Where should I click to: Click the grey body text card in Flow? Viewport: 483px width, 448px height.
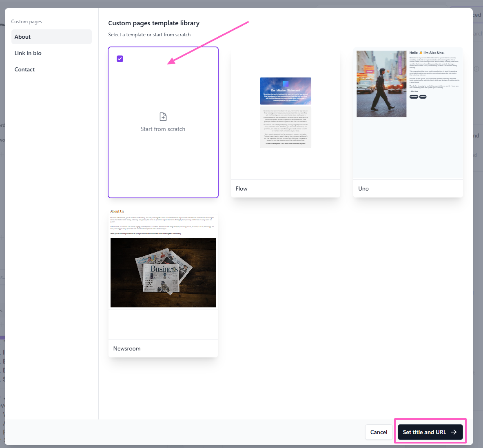tap(286, 127)
